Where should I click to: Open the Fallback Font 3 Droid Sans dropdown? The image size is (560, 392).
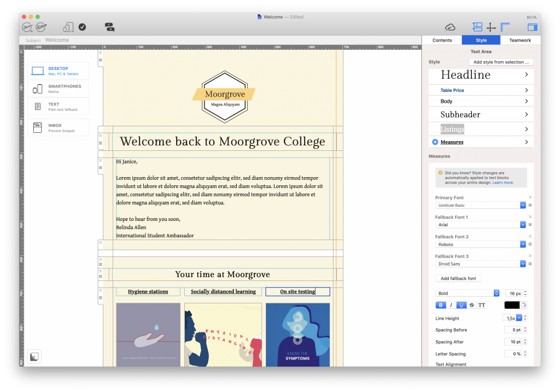(x=480, y=264)
